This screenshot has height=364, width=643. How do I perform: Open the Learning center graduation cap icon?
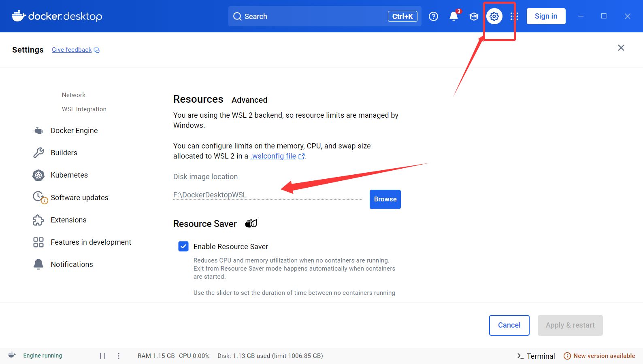(474, 16)
